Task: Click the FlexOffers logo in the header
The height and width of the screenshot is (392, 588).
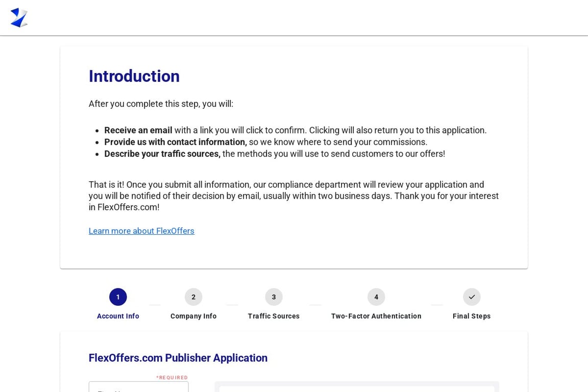Action: point(19,17)
